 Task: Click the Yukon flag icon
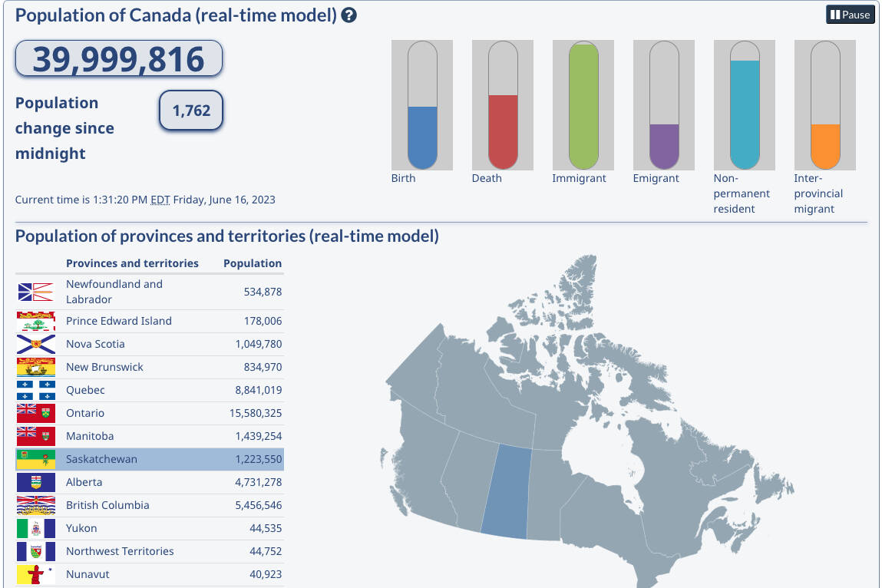[x=35, y=528]
